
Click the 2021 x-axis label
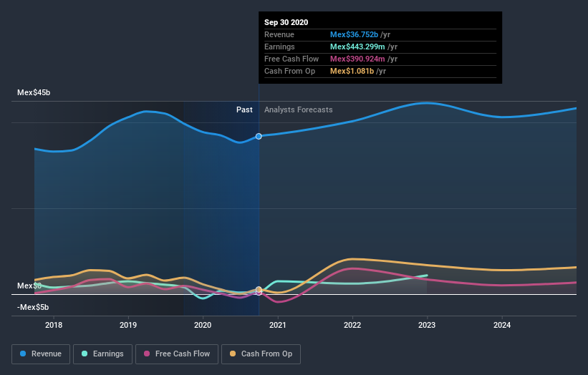277,325
